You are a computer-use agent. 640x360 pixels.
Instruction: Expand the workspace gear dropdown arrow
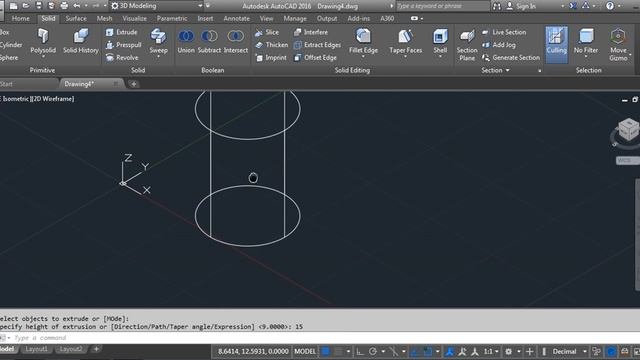click(519, 351)
